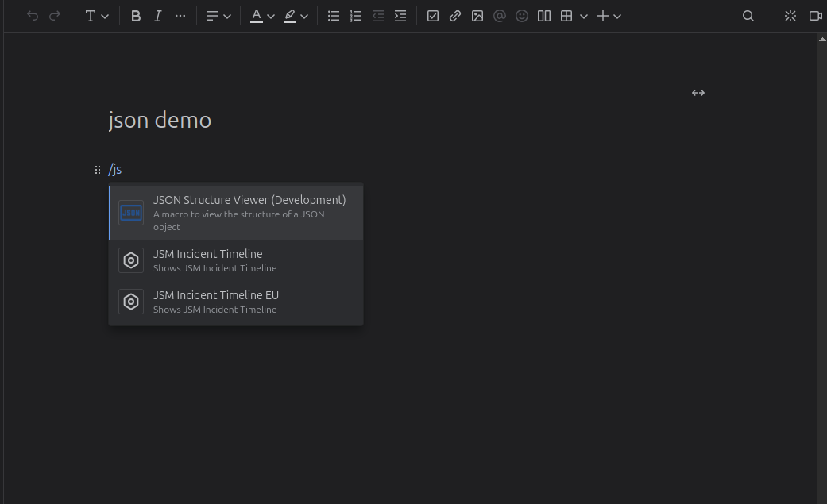This screenshot has width=827, height=504.
Task: Click the plus insert elements icon
Action: click(603, 16)
